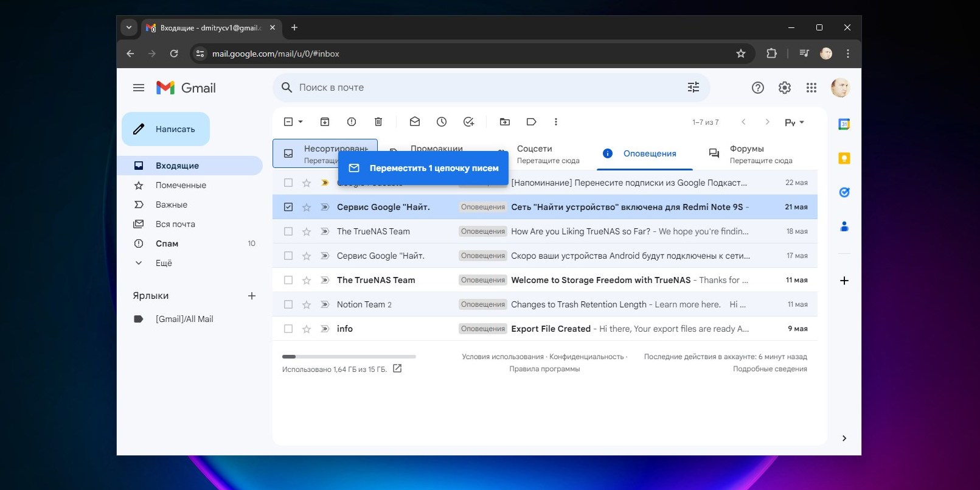The height and width of the screenshot is (490, 980).
Task: Create a new label with plus icon
Action: point(252,296)
